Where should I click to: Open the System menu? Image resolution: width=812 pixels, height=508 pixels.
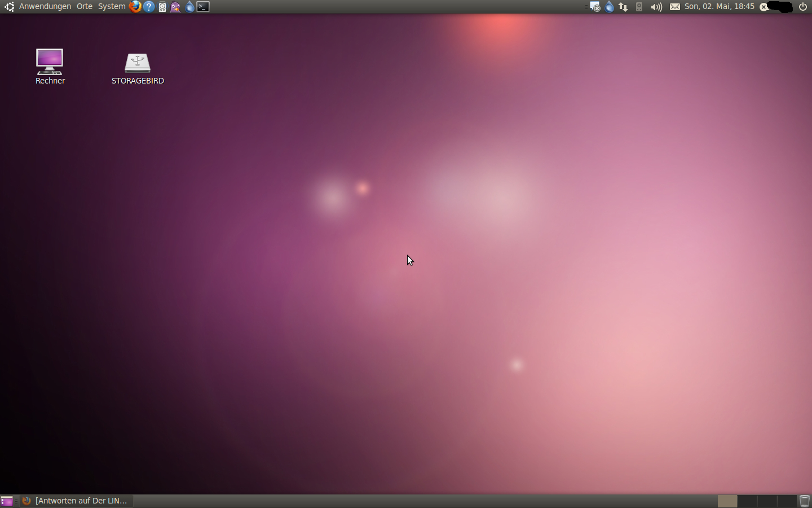tap(112, 7)
